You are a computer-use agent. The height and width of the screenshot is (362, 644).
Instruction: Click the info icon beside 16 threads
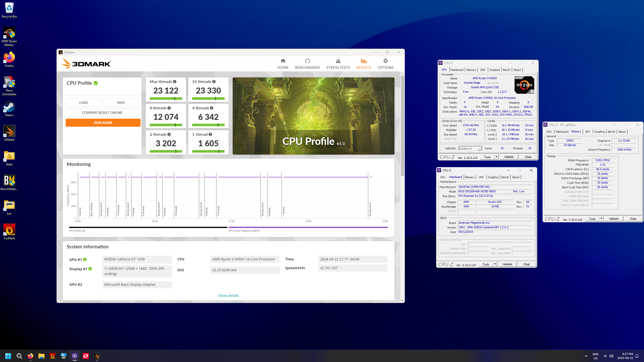214,82
